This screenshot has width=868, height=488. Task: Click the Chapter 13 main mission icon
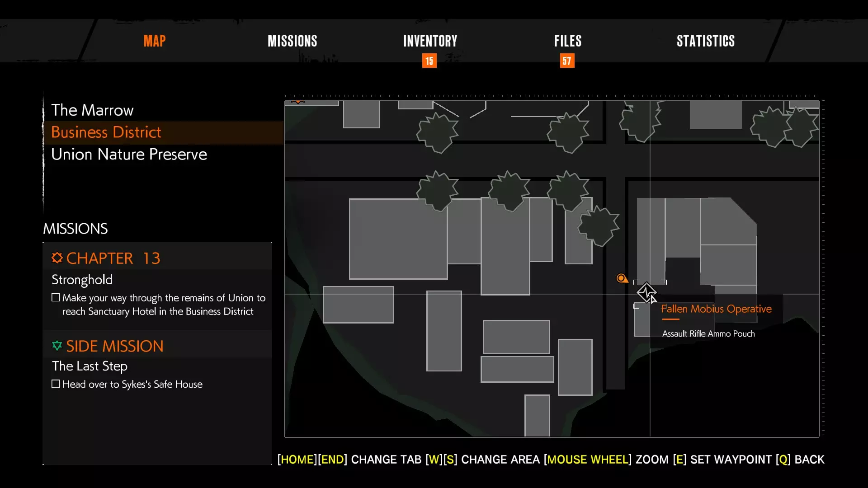[57, 258]
